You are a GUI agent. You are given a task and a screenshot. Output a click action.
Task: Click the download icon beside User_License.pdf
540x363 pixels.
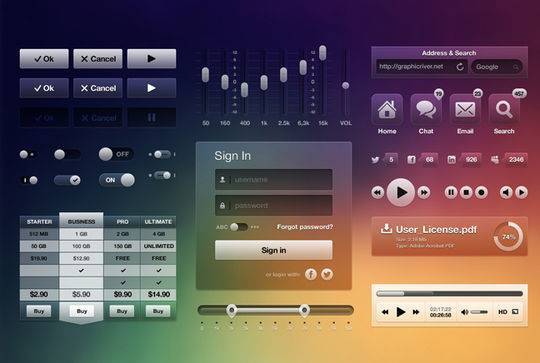386,229
